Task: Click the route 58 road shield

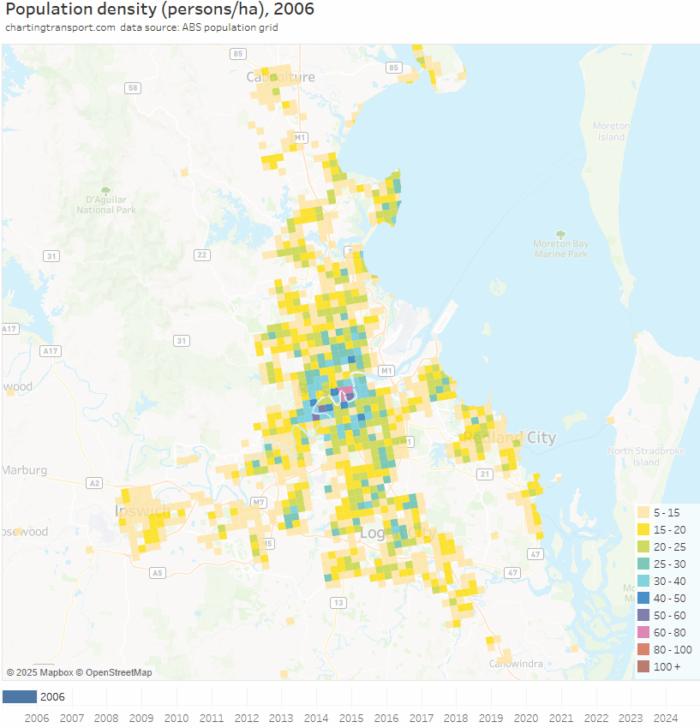Action: pos(132,87)
